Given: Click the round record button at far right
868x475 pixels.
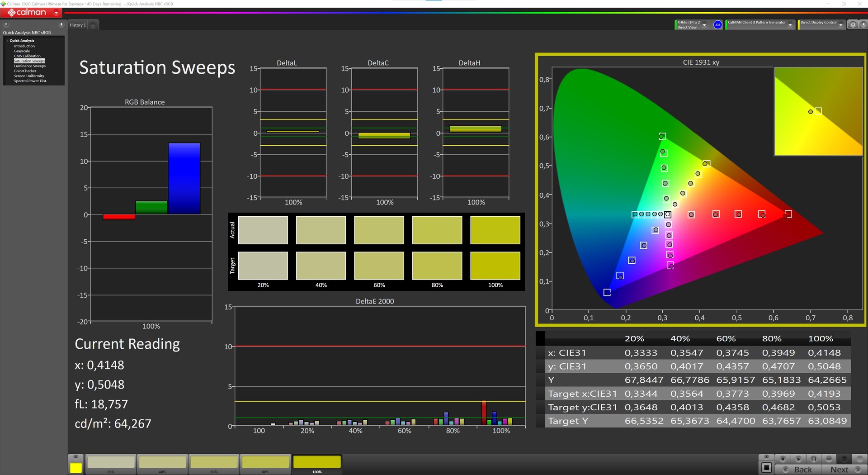Looking at the screenshot, I should pyautogui.click(x=859, y=459).
